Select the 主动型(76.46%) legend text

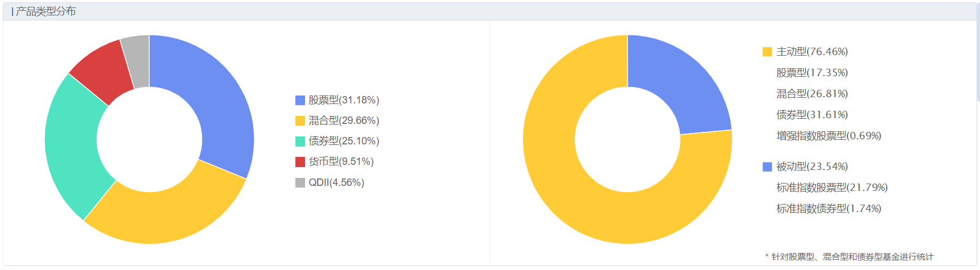(x=812, y=52)
